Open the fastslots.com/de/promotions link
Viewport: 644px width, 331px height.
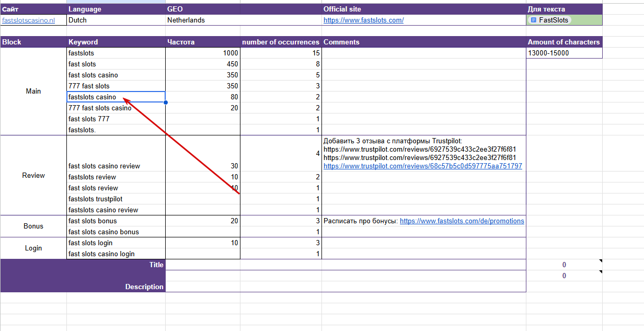pyautogui.click(x=462, y=221)
